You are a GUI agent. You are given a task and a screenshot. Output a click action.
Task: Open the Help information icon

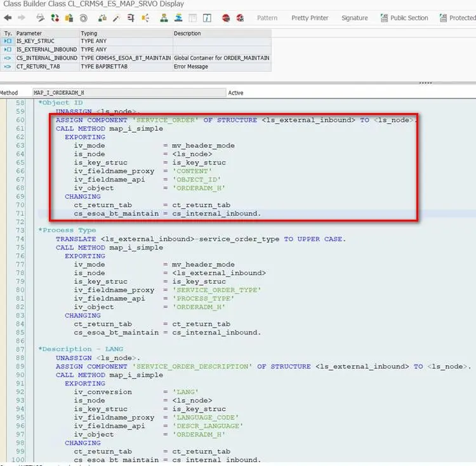[207, 18]
